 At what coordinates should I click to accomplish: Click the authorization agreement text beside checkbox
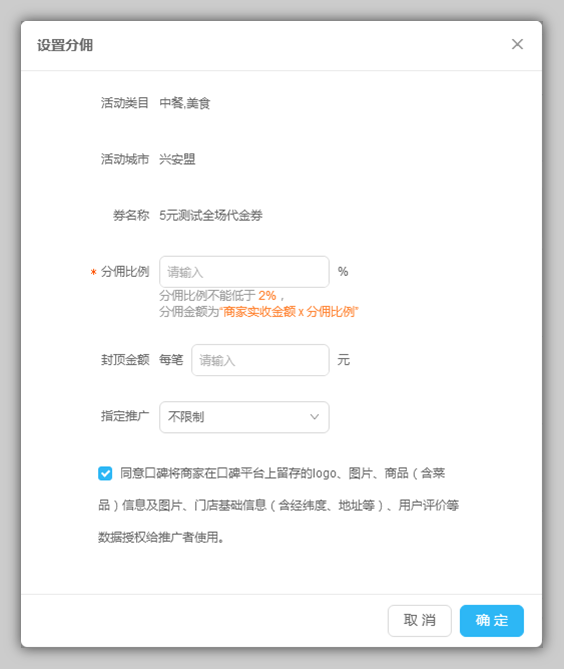[279, 505]
